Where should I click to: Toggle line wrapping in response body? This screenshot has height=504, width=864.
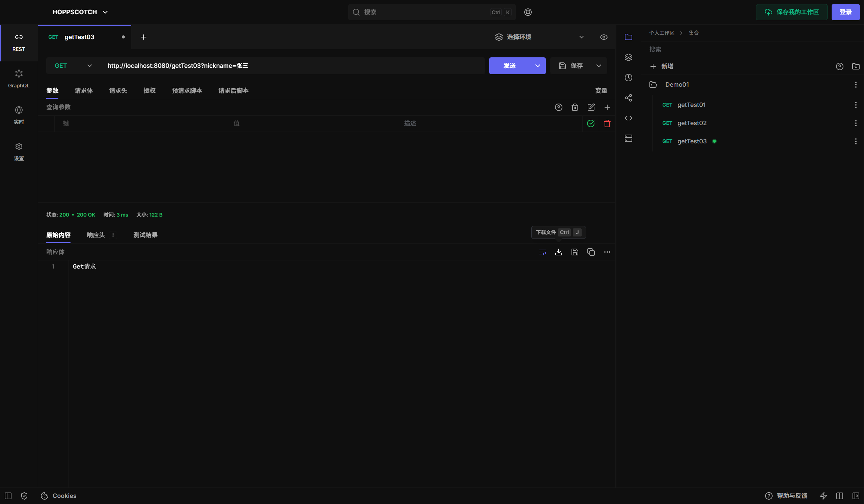(542, 252)
